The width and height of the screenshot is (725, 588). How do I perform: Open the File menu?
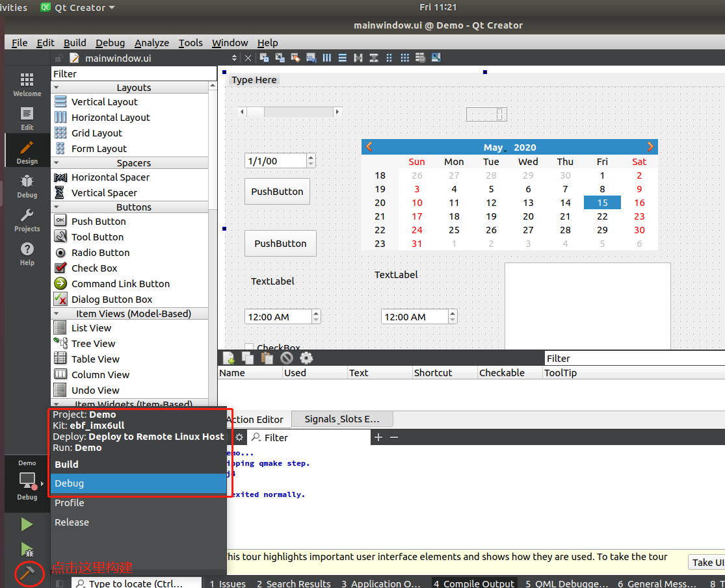(x=20, y=42)
